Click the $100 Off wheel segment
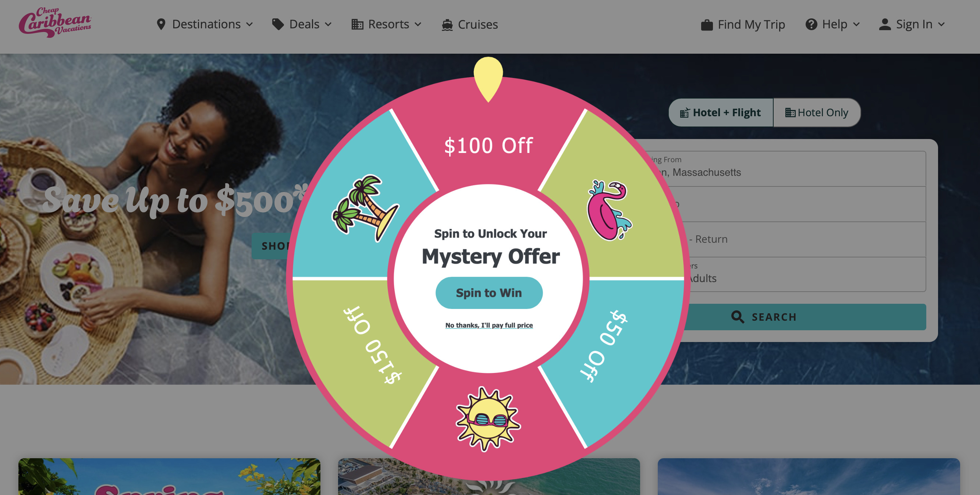Viewport: 980px width, 495px height. coord(489,146)
